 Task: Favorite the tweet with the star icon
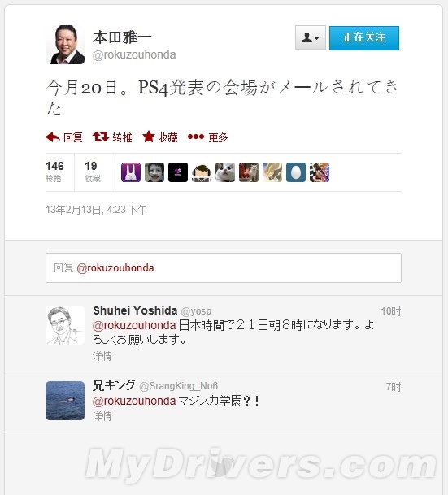(x=149, y=137)
